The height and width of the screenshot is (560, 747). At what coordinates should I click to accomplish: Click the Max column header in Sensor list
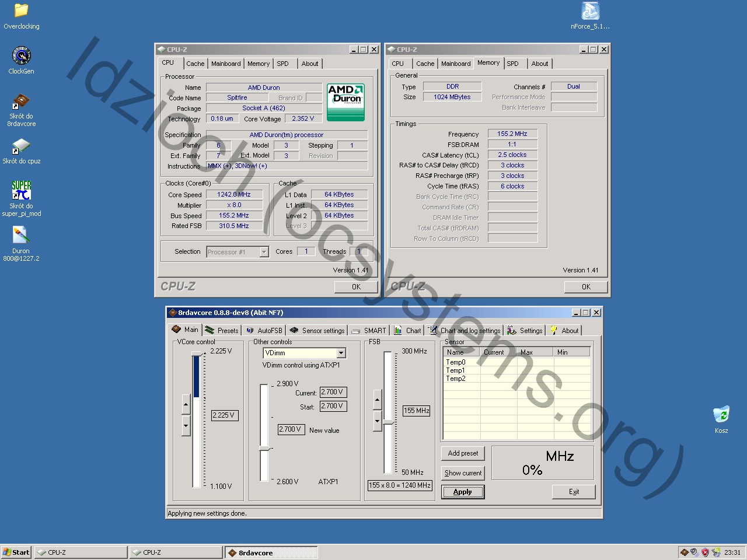536,352
